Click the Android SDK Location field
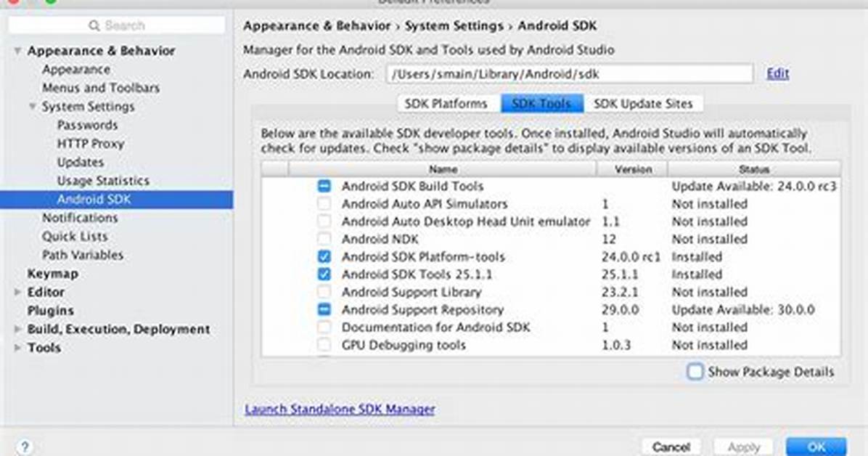This screenshot has height=456, width=868. pos(569,73)
